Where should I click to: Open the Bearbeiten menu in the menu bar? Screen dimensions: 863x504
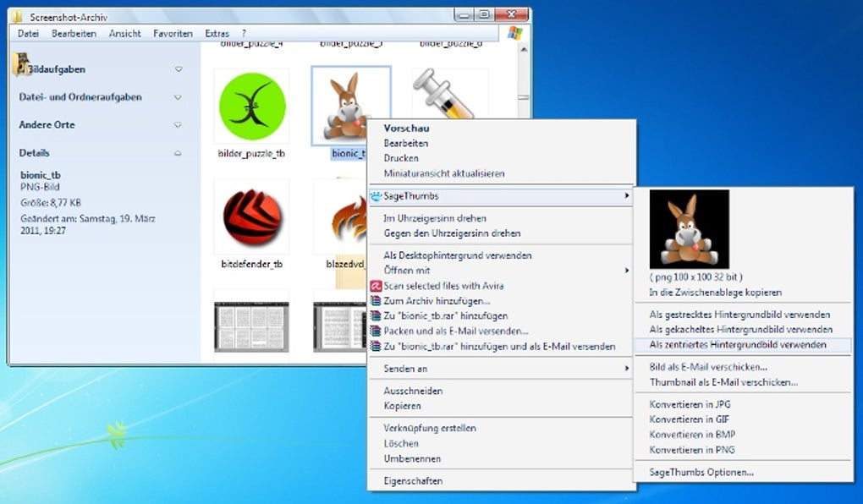[x=74, y=34]
